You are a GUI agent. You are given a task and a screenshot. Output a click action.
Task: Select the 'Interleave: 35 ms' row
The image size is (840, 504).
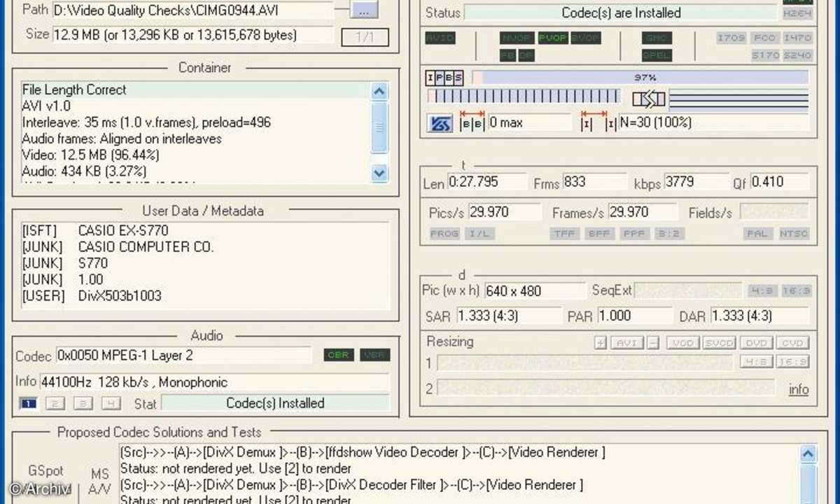195,122
